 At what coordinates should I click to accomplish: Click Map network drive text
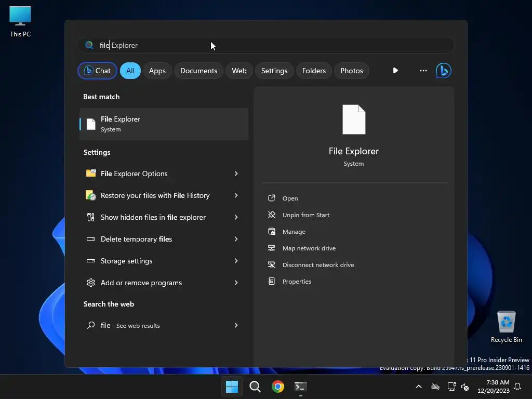(x=309, y=248)
